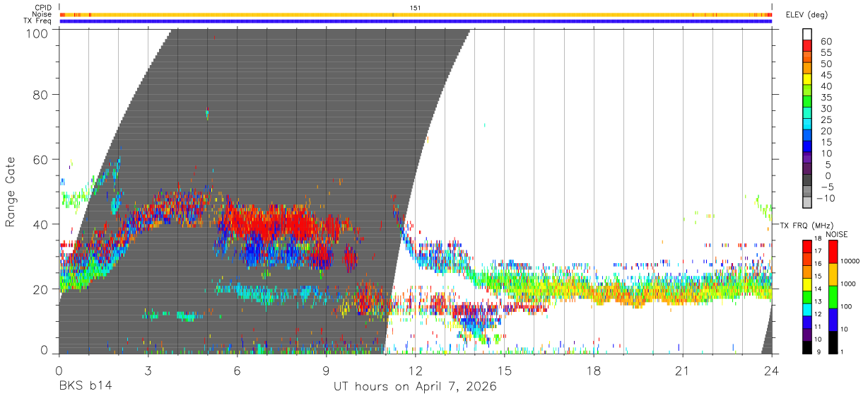The image size is (868, 401).
Task: Click noise legend value 10
Action: coord(845,329)
